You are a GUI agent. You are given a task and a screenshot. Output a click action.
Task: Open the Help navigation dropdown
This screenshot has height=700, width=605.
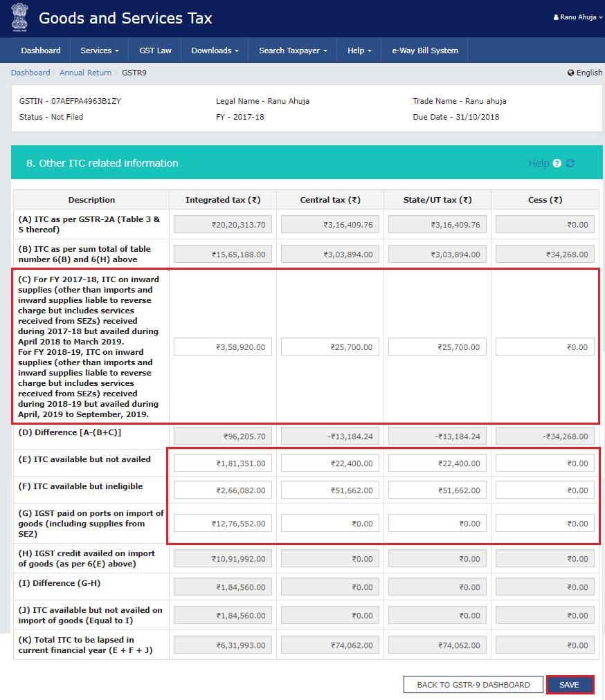click(359, 50)
